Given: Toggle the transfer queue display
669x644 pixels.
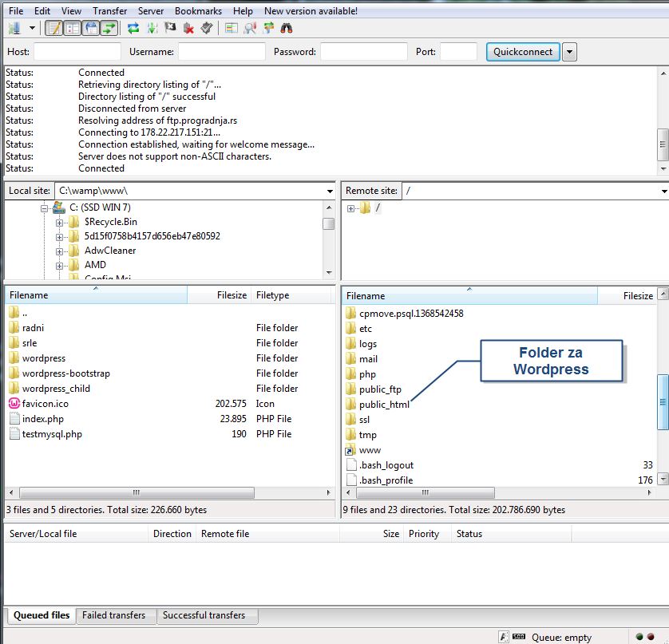Looking at the screenshot, I should (109, 28).
